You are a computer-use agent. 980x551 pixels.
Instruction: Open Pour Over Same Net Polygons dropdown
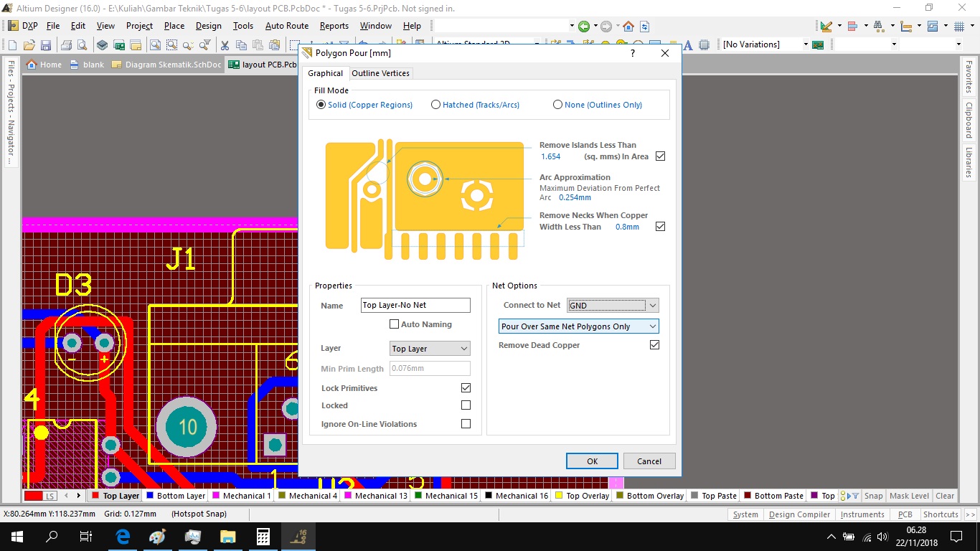(578, 326)
